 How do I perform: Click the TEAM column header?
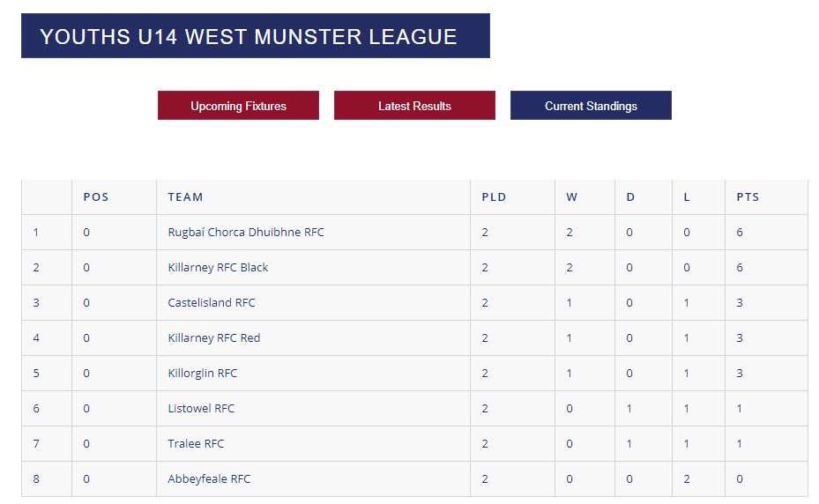pyautogui.click(x=185, y=196)
